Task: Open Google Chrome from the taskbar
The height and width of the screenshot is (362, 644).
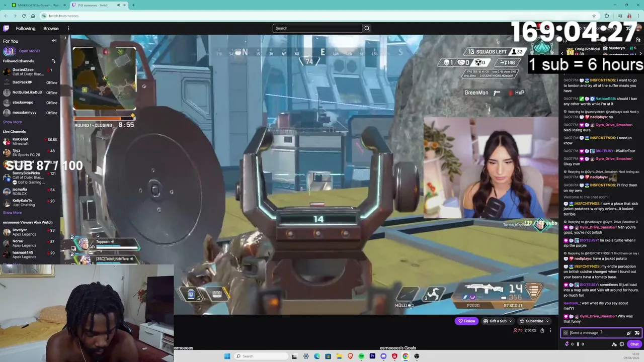Action: point(406,356)
